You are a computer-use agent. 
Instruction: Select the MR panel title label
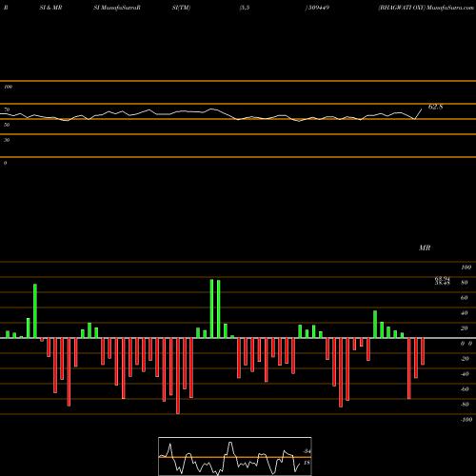tap(425, 248)
